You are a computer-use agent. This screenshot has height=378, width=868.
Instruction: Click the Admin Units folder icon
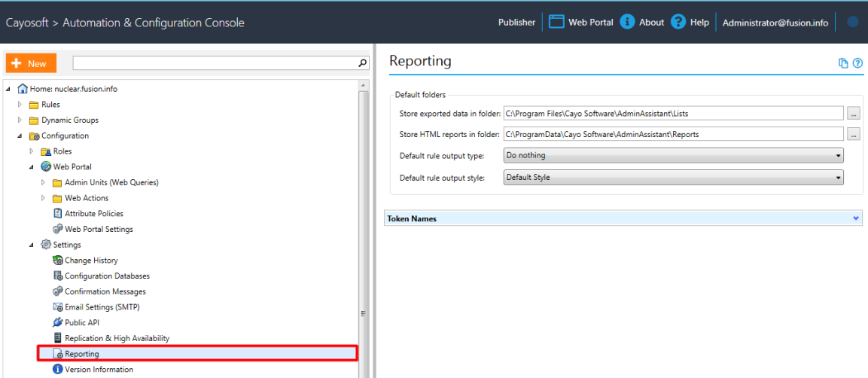coord(57,183)
